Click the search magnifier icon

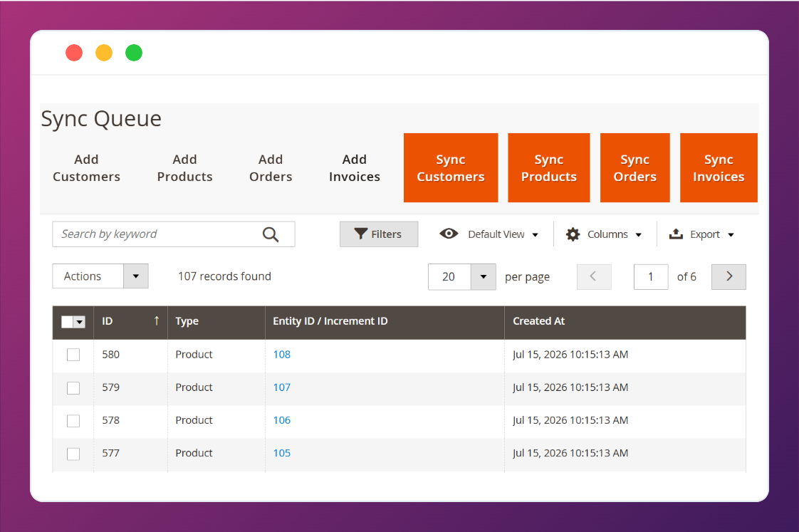coord(271,234)
